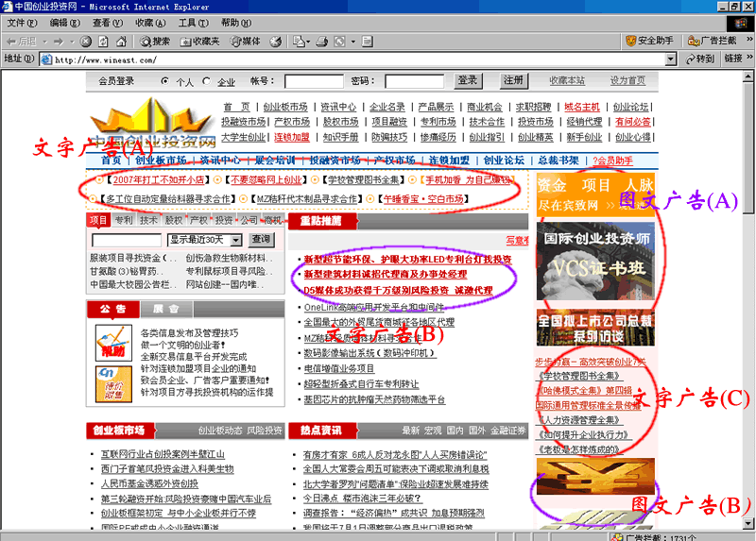Click the 安全助手 toolbar icon
The width and height of the screenshot is (756, 541).
pyautogui.click(x=649, y=41)
